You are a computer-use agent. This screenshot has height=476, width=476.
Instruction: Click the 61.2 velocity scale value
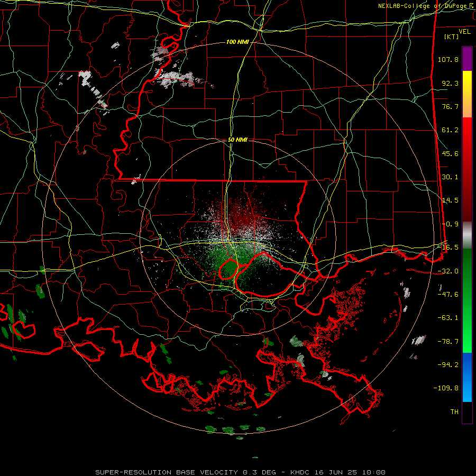(450, 130)
